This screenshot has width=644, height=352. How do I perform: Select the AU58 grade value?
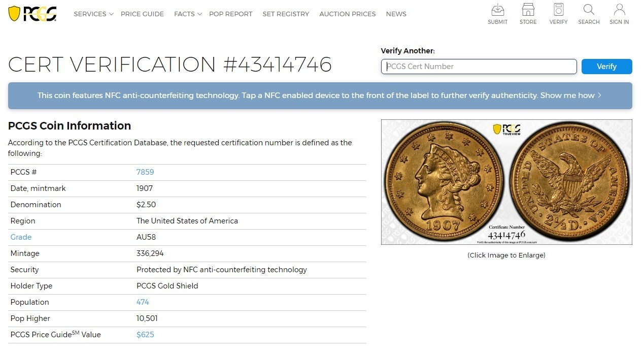[x=146, y=237]
